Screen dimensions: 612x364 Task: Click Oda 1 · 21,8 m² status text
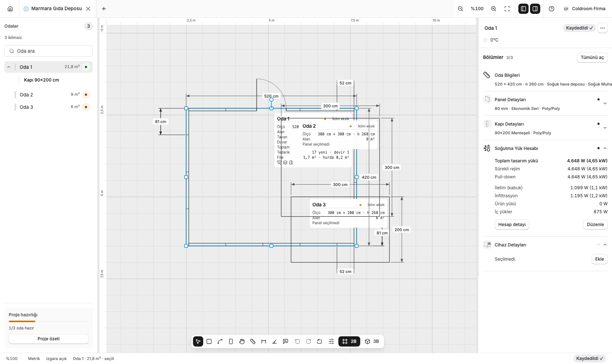pos(93,359)
